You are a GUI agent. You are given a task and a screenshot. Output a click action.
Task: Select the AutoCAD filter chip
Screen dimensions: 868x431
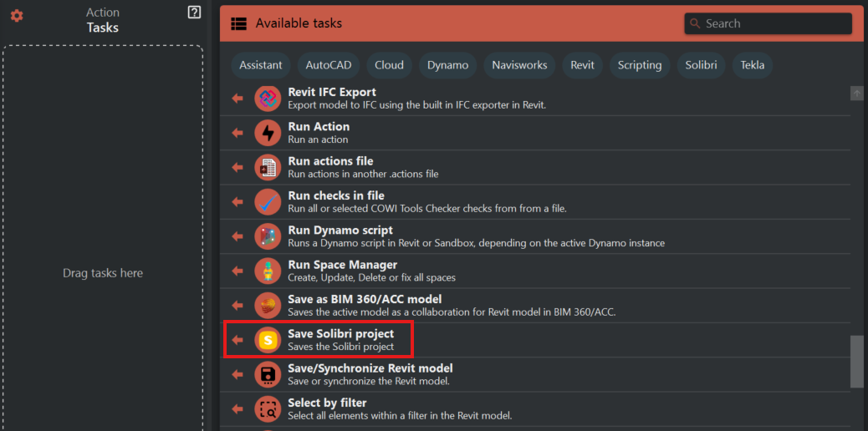329,65
